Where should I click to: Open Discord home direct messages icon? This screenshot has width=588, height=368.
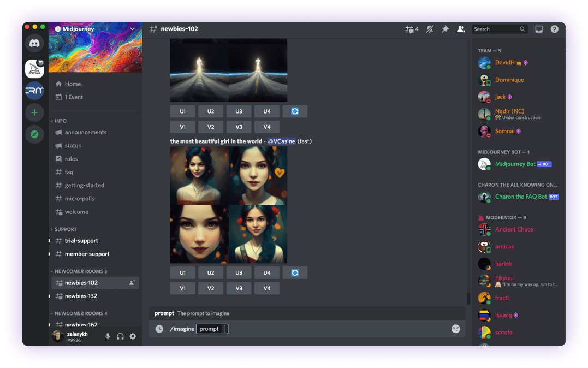(x=34, y=43)
